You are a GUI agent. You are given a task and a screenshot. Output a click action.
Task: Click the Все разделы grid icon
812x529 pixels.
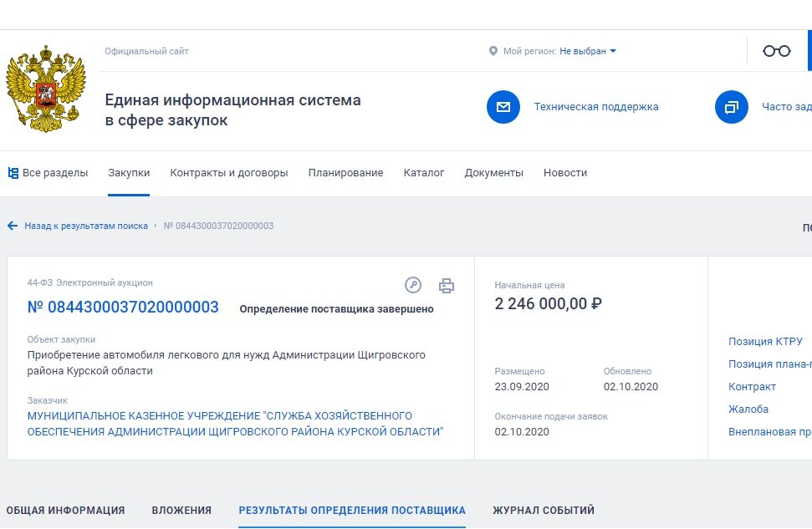(13, 173)
